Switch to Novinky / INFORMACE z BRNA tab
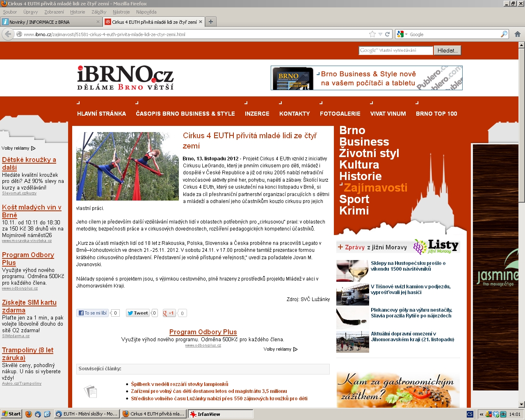Image resolution: width=525 pixels, height=420 pixels. 51,22
